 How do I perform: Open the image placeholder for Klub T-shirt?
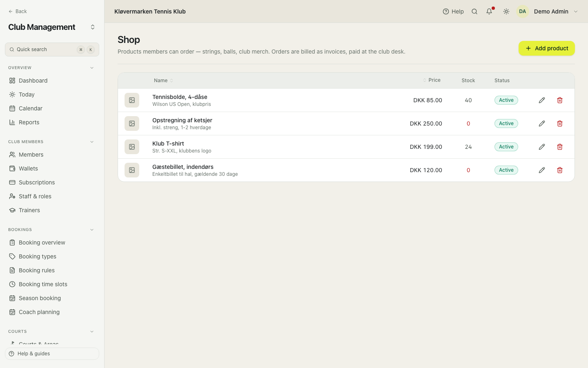[x=132, y=147]
